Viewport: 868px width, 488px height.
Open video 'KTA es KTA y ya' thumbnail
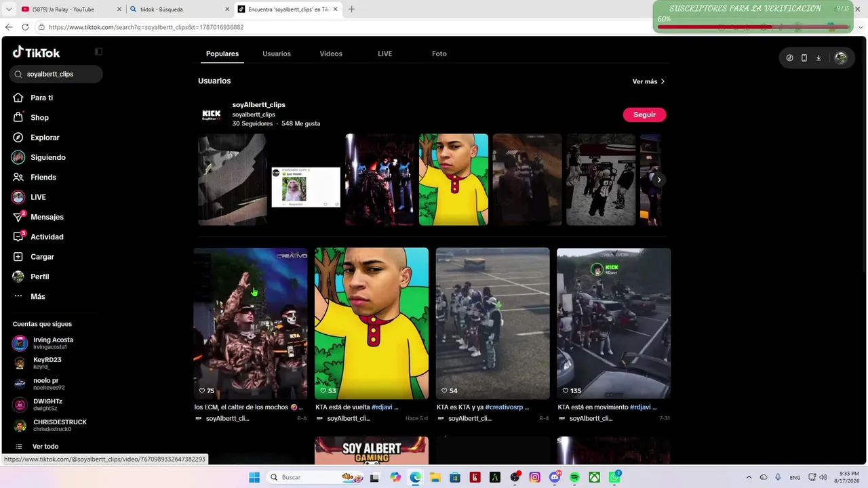[x=493, y=323]
